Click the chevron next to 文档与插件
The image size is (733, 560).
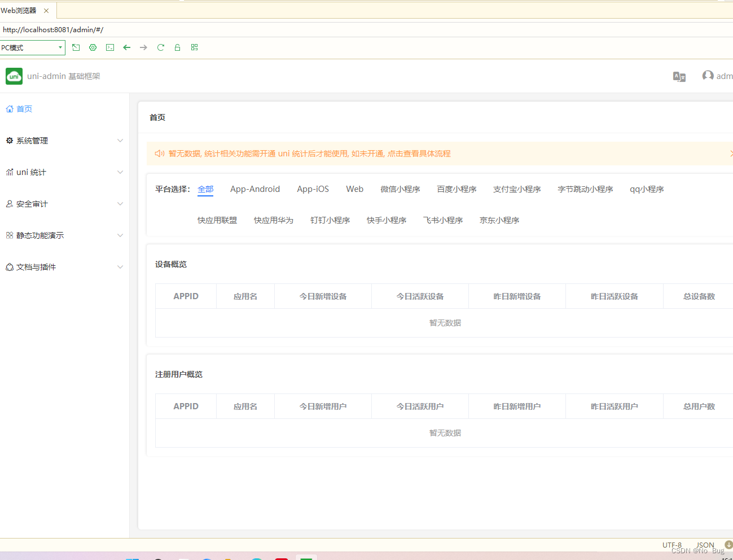[x=120, y=267]
